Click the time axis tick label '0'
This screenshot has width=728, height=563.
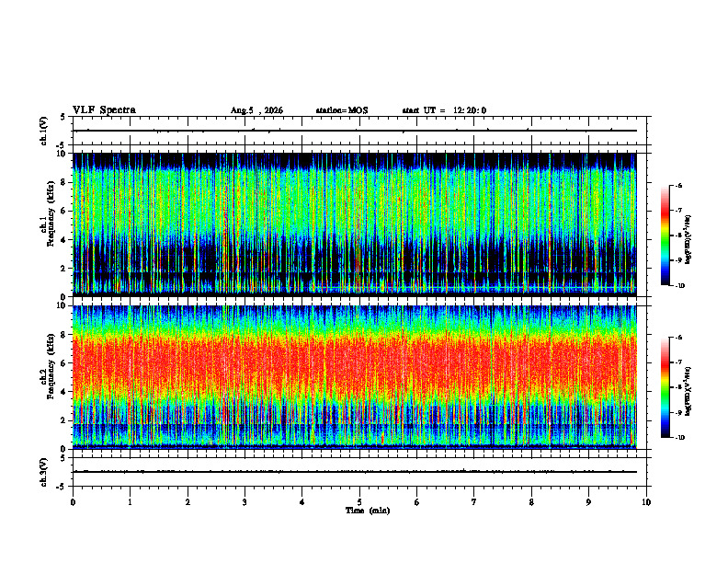(x=73, y=502)
